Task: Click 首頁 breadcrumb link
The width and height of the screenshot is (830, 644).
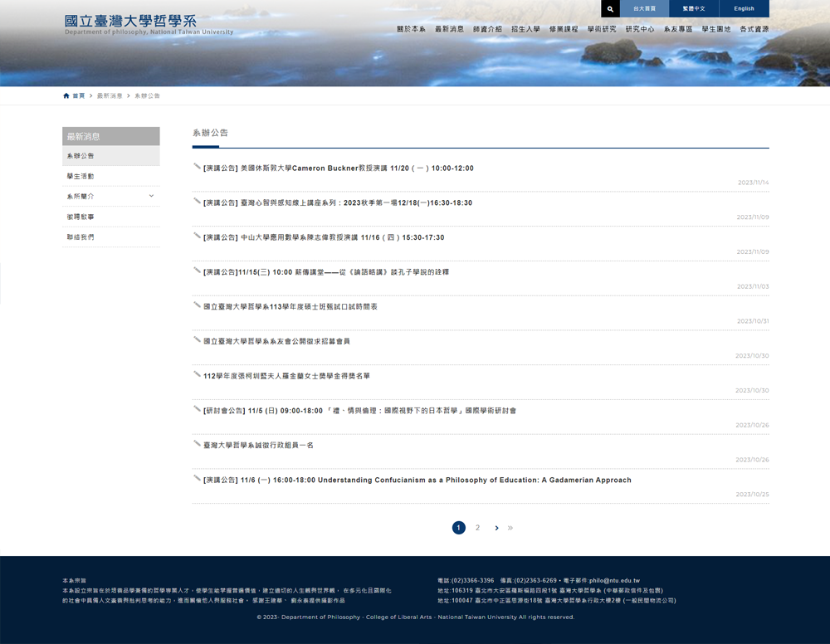Action: tap(79, 95)
